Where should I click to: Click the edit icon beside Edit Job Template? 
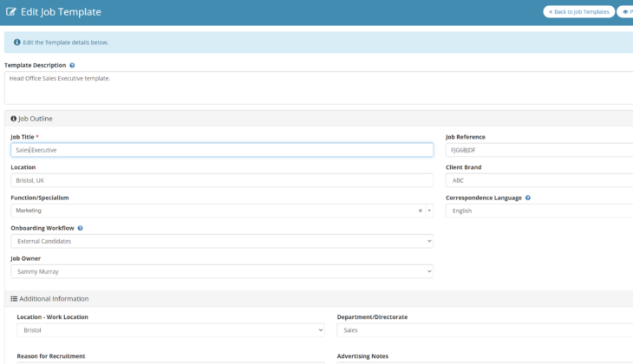(11, 12)
